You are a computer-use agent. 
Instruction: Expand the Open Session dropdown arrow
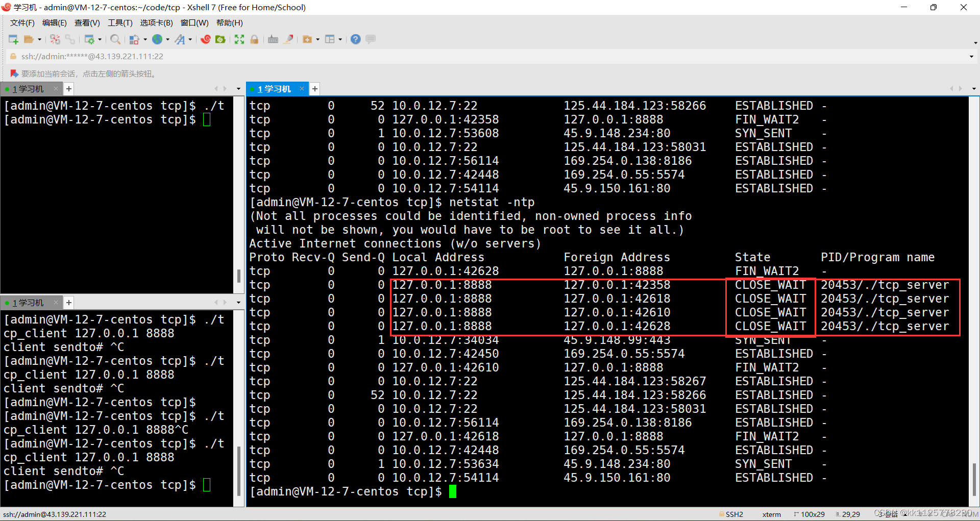pyautogui.click(x=39, y=39)
